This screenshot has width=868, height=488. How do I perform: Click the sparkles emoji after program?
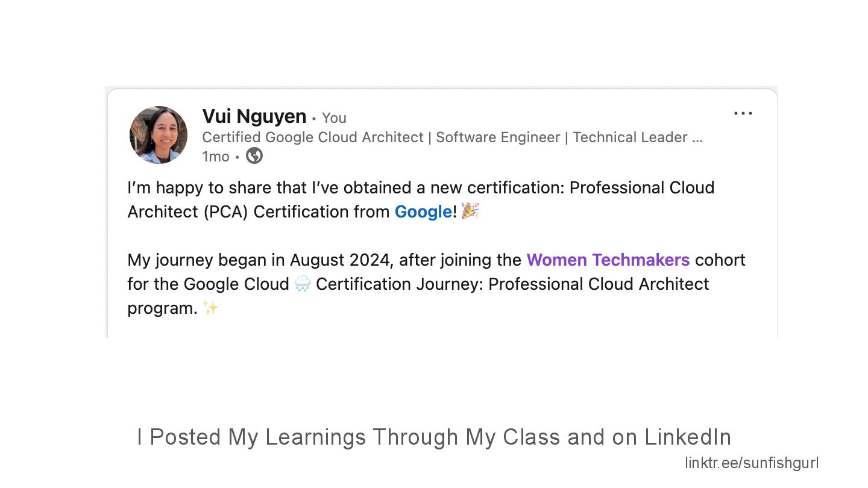point(210,308)
